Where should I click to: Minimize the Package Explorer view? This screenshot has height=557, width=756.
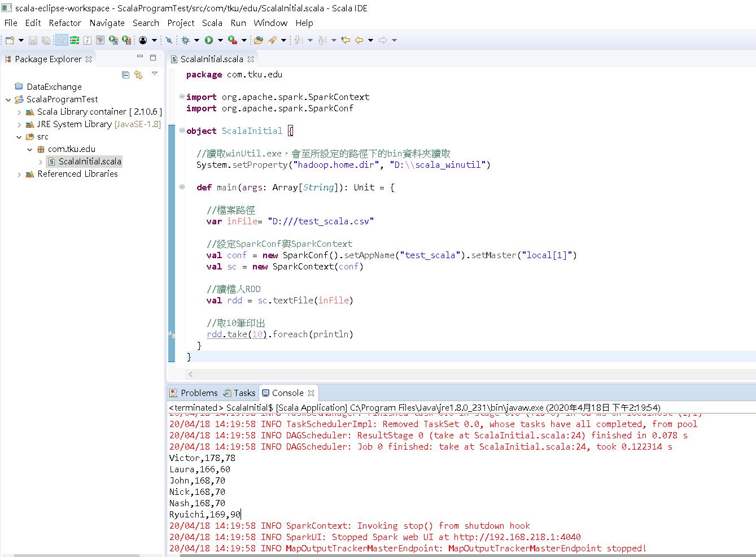[x=140, y=57]
